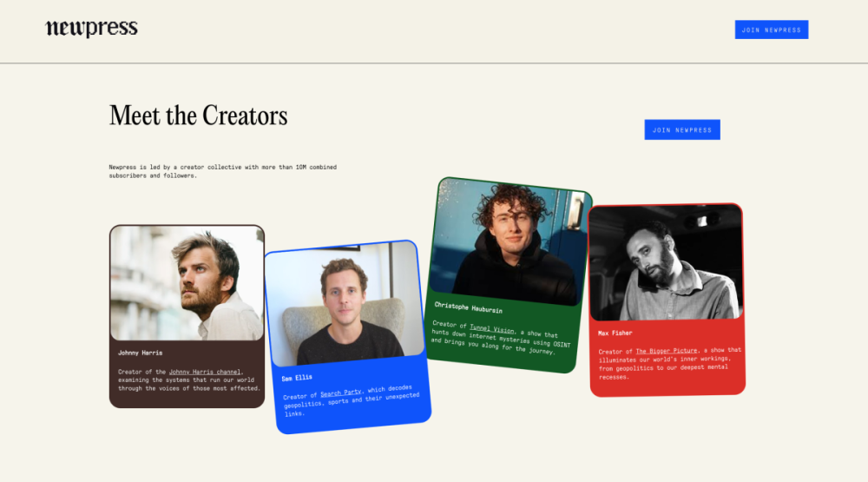Click the OSINT description on the green card
868x482 pixels.
pos(501,340)
